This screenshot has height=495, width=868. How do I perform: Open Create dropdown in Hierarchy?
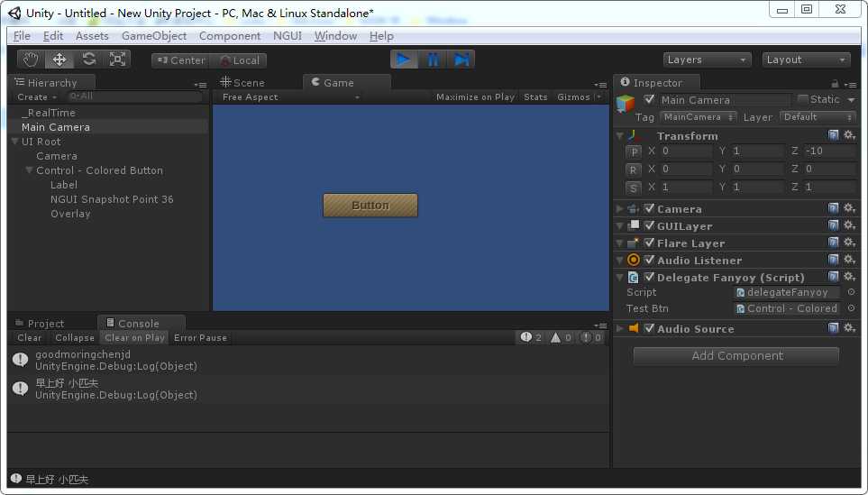[37, 96]
